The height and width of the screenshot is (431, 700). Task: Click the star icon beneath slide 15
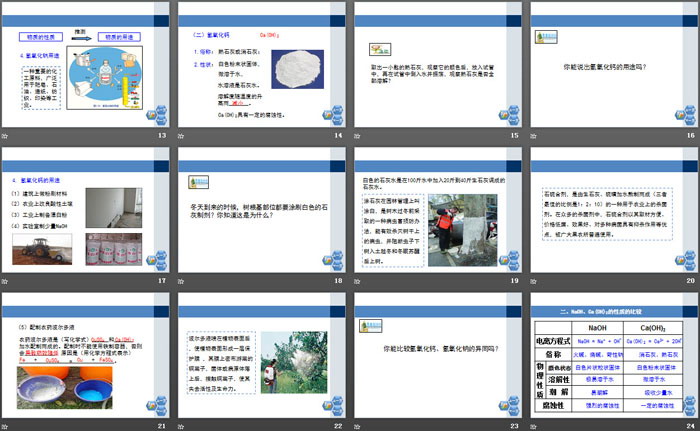[359, 135]
